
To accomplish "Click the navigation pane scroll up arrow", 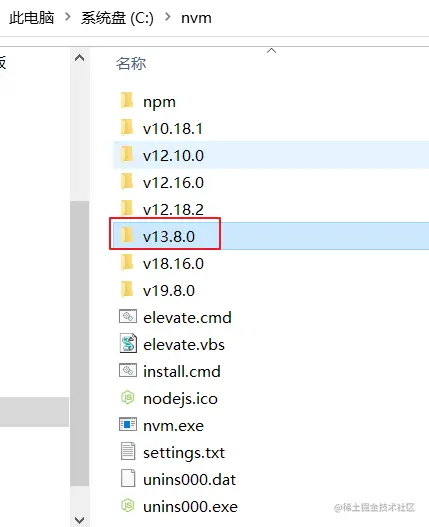I will pos(79,58).
